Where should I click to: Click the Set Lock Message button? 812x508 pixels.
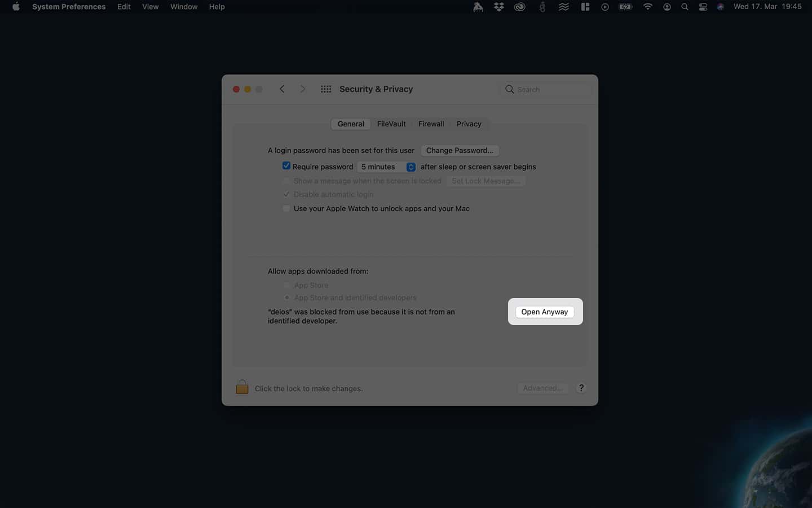[486, 181]
